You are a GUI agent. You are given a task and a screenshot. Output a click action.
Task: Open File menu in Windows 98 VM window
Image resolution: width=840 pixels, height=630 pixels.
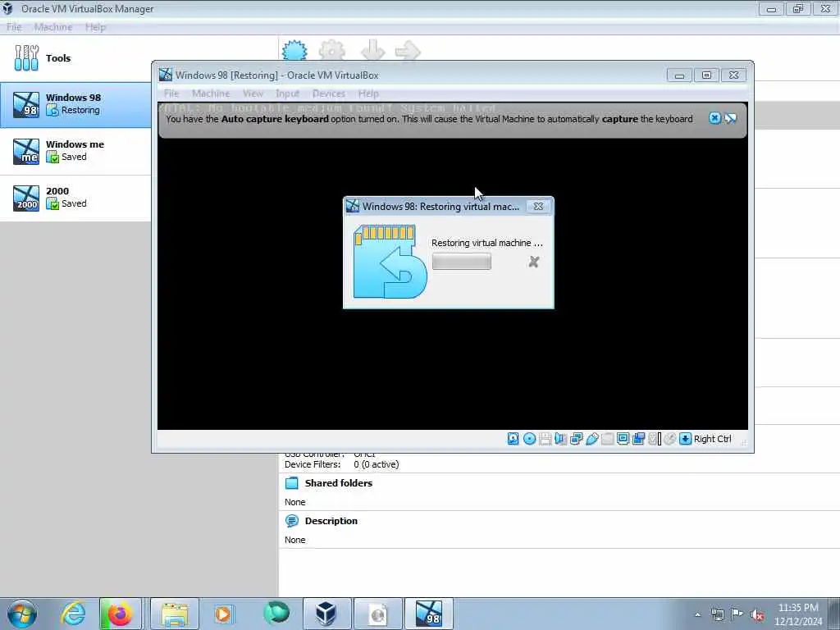(x=171, y=94)
